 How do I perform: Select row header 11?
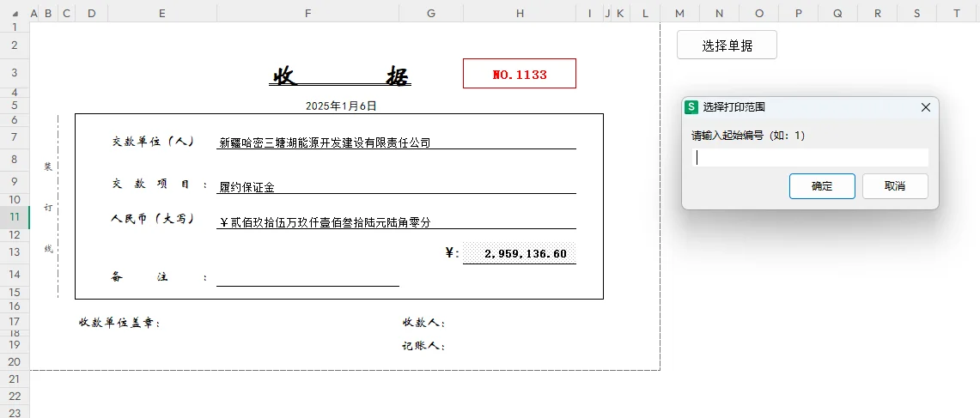[15, 217]
